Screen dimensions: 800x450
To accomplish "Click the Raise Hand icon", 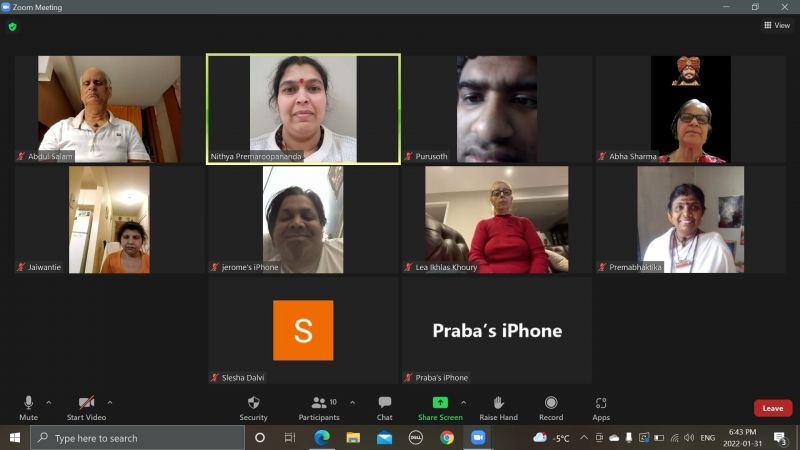I will [498, 403].
